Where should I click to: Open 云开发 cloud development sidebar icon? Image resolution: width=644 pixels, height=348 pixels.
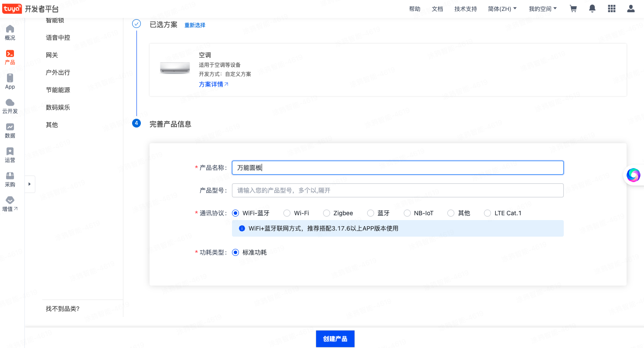[10, 106]
